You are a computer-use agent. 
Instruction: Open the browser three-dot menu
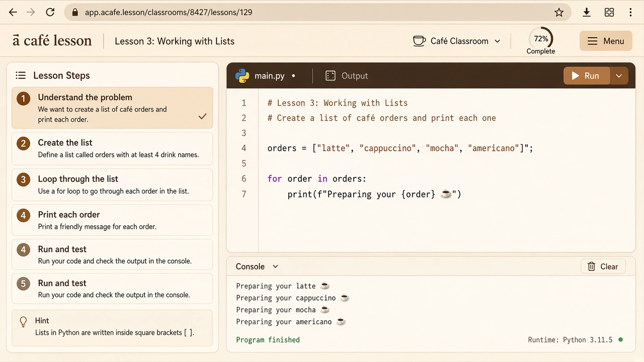click(x=631, y=12)
